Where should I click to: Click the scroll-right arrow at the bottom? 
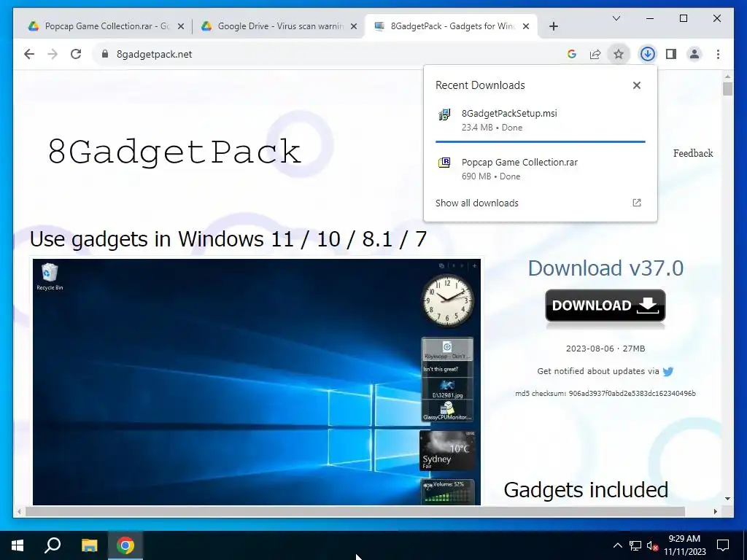pos(715,511)
